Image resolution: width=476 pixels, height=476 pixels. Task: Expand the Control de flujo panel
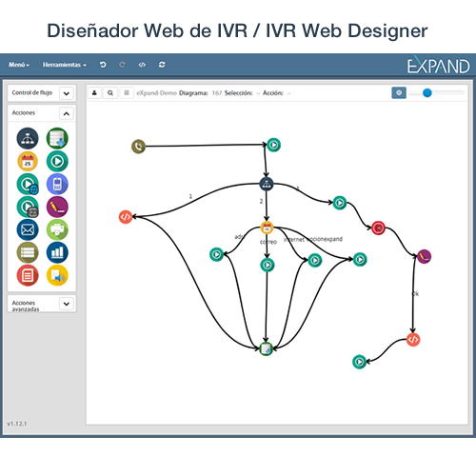[67, 93]
